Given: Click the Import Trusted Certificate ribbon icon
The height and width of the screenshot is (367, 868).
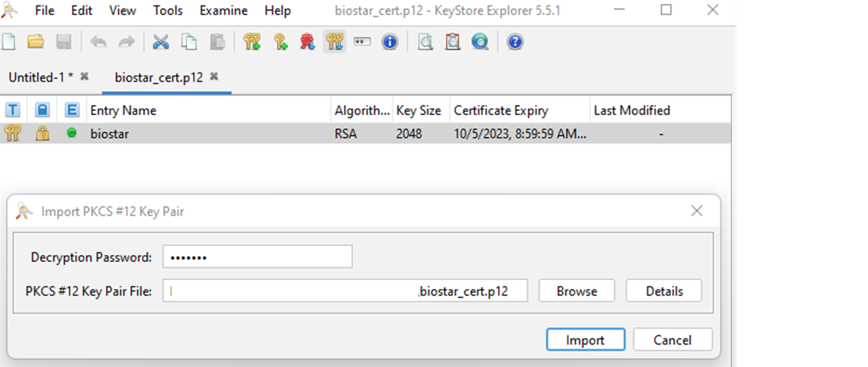Looking at the screenshot, I should coord(307,42).
